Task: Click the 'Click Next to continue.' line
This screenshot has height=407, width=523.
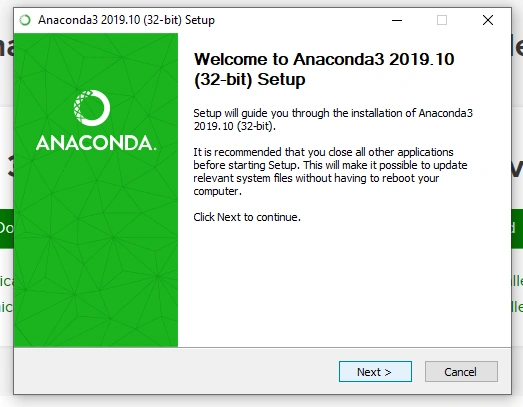Action: coord(247,217)
